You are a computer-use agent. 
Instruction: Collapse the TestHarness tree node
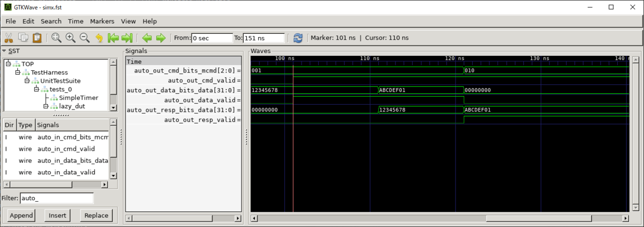point(18,72)
